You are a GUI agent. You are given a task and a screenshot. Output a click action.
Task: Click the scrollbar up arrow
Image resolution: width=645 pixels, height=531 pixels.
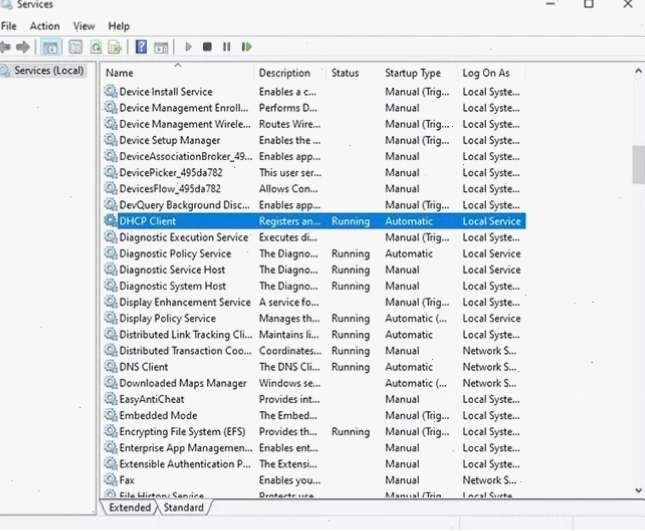coord(638,71)
